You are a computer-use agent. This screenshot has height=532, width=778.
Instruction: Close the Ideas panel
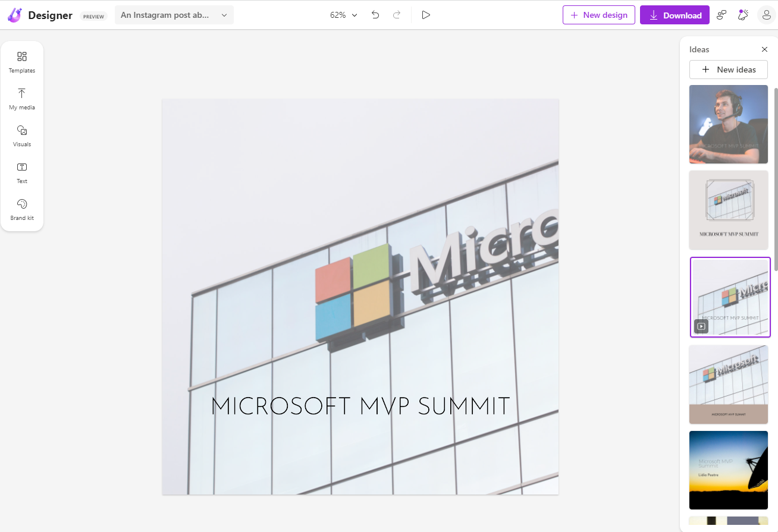(x=765, y=49)
